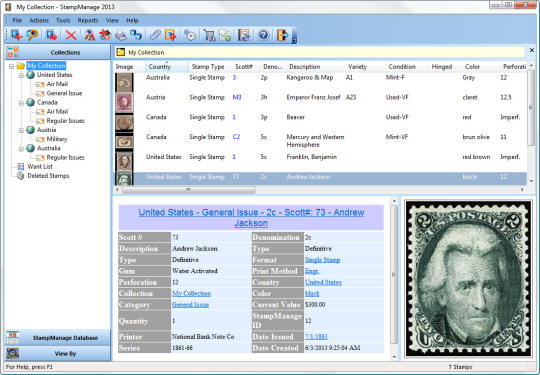Click the disc backup toolbar icon
Image resolution: width=540 pixels, height=375 pixels.
click(x=190, y=35)
